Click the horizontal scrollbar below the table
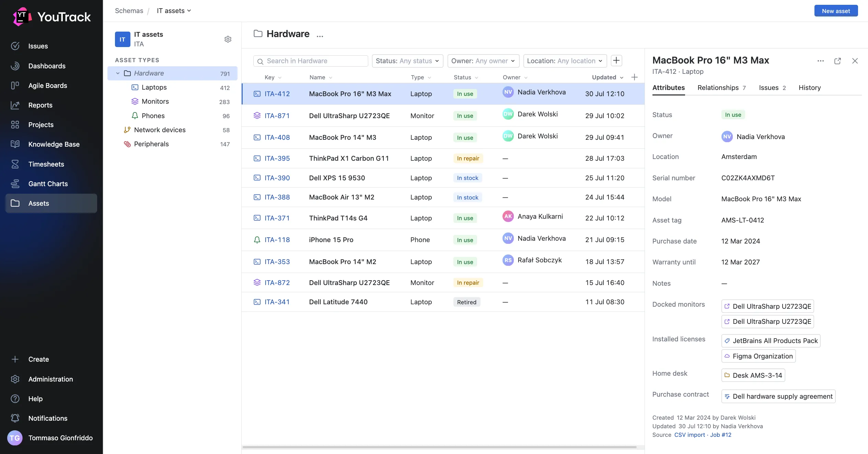This screenshot has height=454, width=868. tap(439, 447)
